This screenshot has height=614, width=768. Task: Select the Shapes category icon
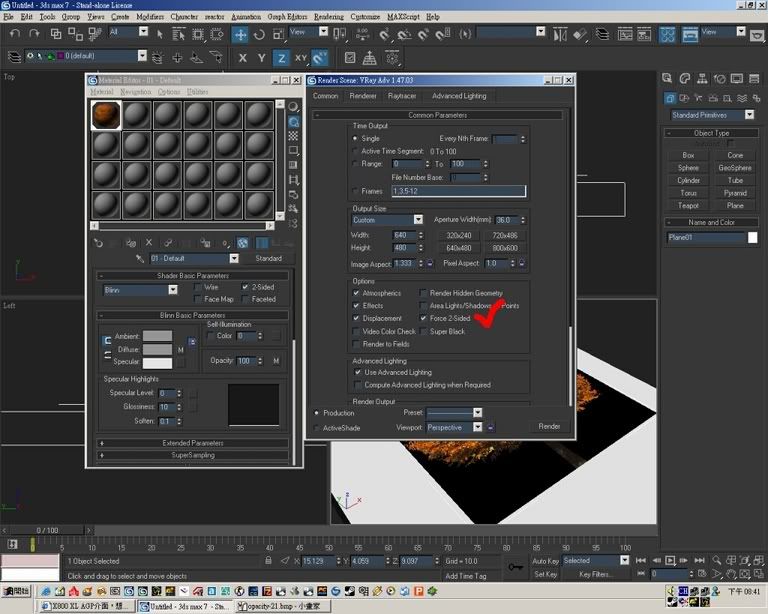coord(684,98)
